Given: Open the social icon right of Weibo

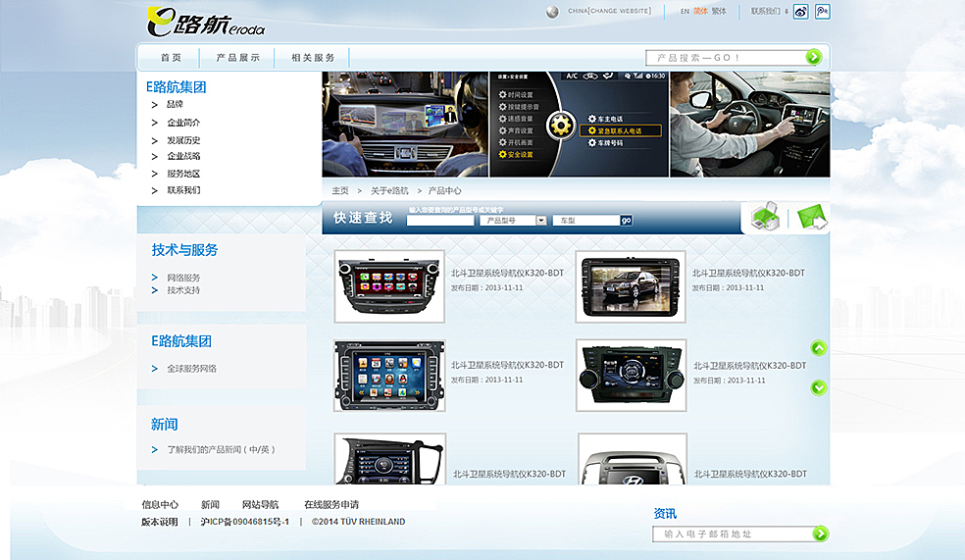Looking at the screenshot, I should point(822,12).
